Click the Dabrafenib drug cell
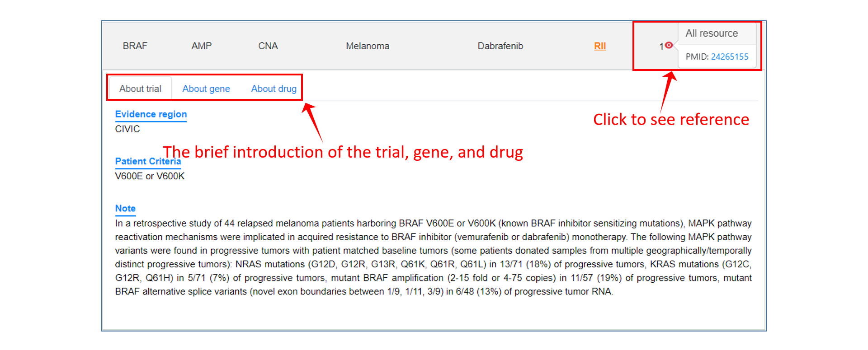This screenshot has height=350, width=868. tap(500, 46)
